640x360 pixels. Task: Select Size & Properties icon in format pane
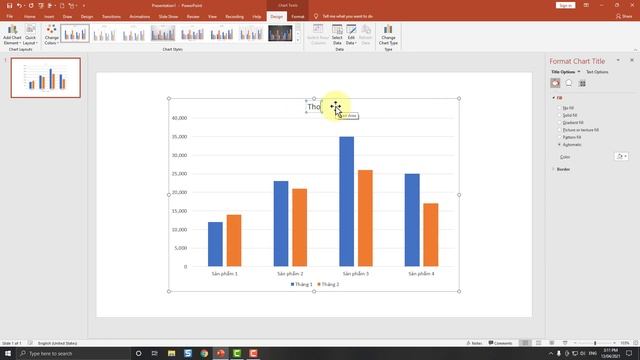582,83
